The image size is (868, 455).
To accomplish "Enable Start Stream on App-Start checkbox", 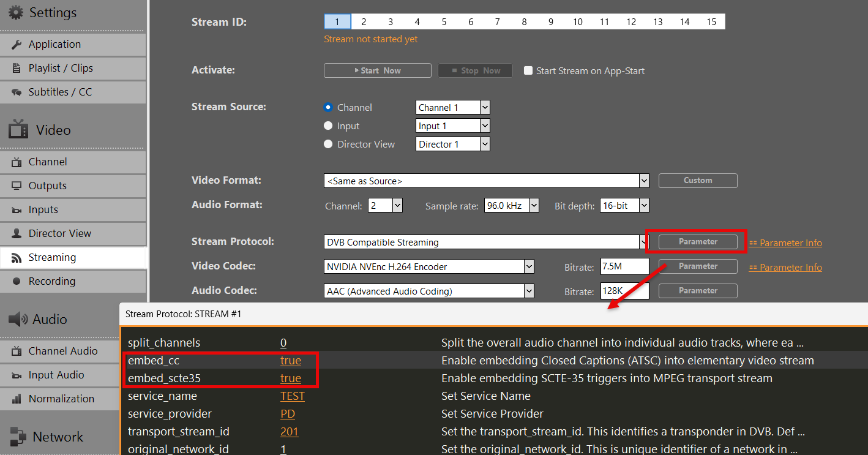I will point(528,70).
